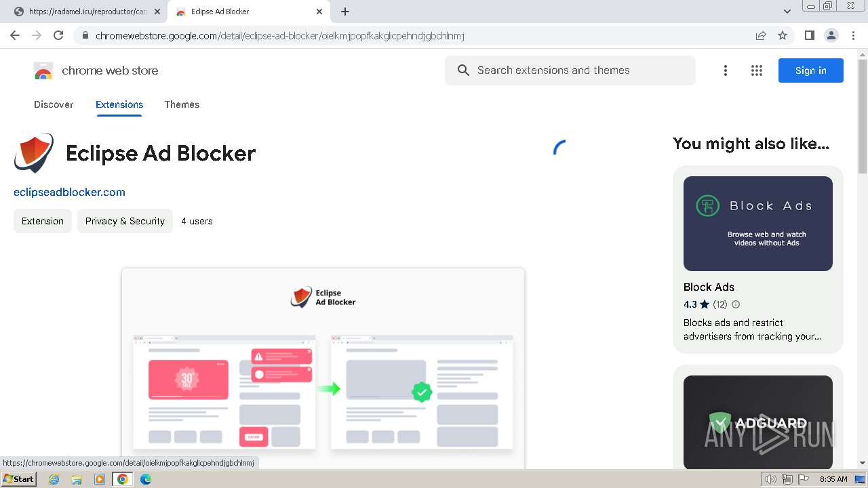Open the Google apps grid
868x488 pixels.
[757, 70]
